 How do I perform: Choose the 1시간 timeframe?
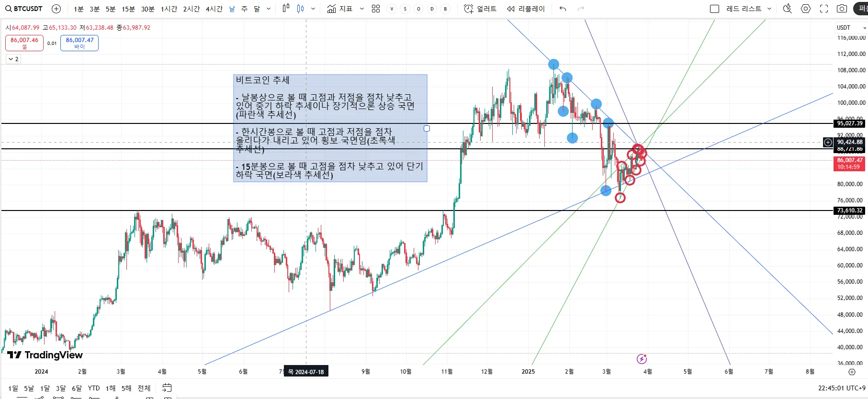169,9
